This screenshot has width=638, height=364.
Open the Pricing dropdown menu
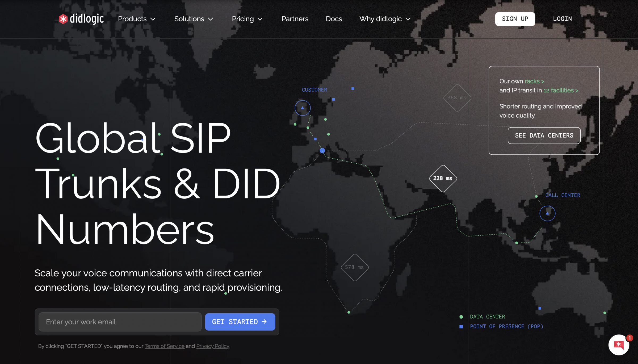coord(247,19)
